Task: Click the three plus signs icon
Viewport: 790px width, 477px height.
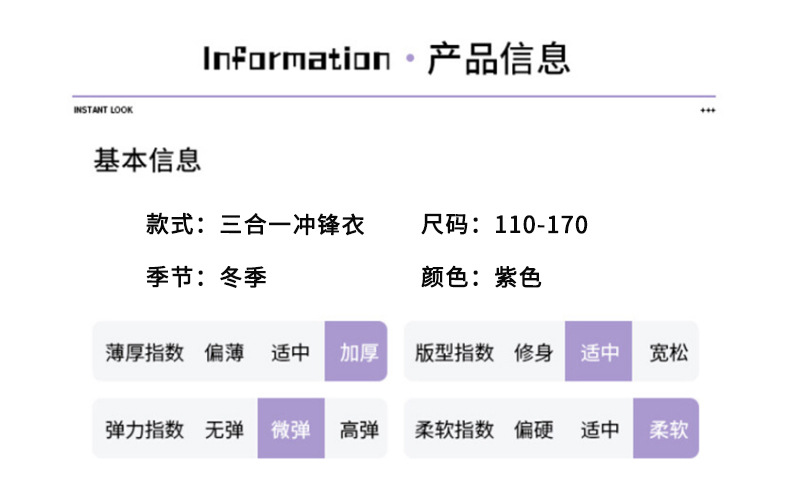Action: click(x=707, y=110)
